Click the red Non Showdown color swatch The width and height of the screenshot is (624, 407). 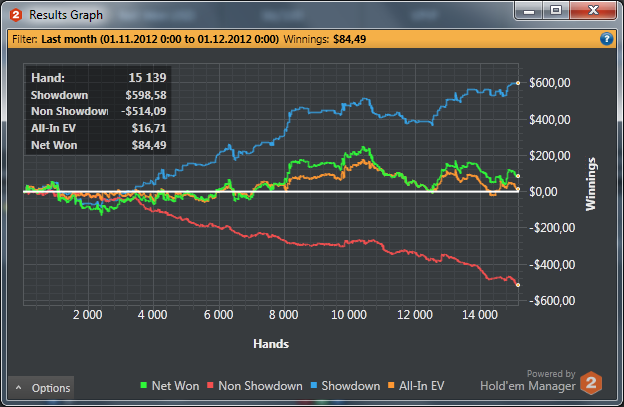point(210,385)
